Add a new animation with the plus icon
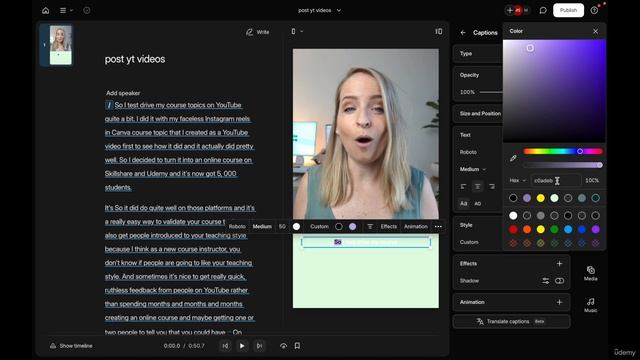 (x=559, y=302)
